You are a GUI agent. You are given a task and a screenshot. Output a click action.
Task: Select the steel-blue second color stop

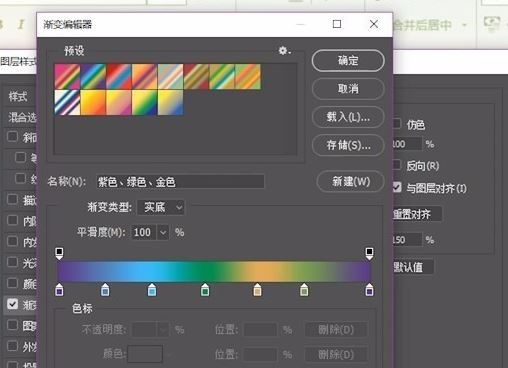105,290
